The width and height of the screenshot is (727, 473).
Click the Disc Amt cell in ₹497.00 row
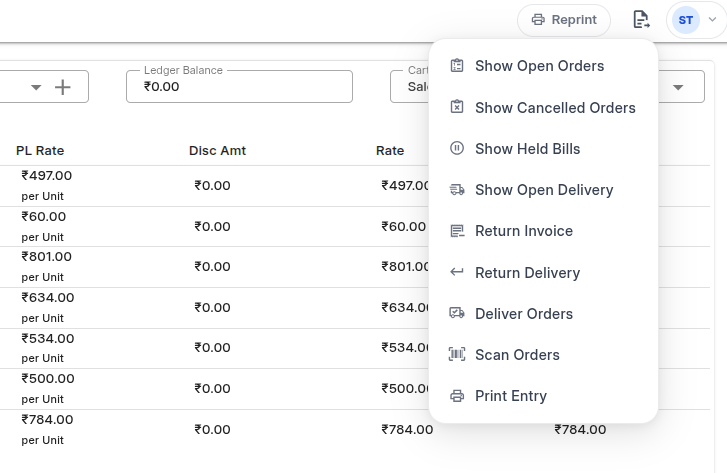click(212, 185)
